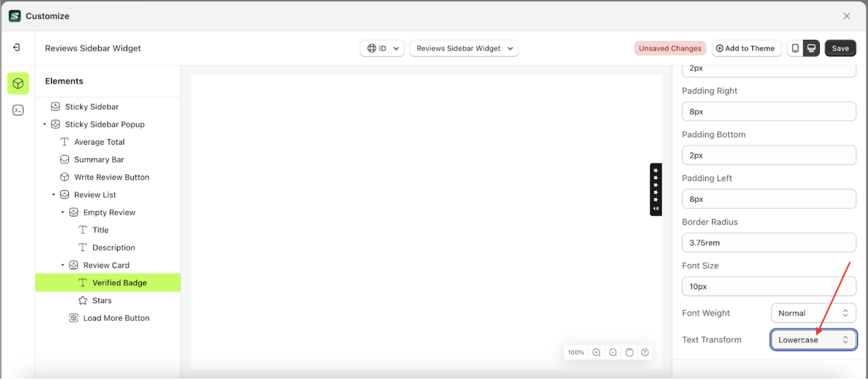Open the console panel icon below Elements
Screen dimensions: 868x380
tap(18, 110)
